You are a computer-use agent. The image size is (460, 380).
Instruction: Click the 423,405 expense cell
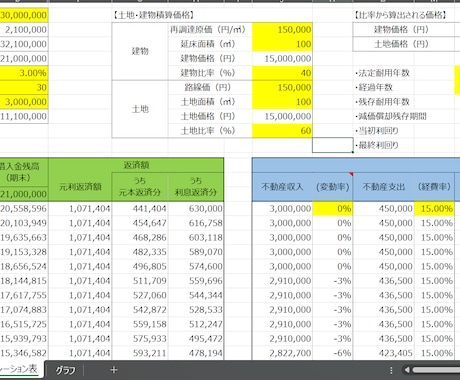[x=384, y=353]
